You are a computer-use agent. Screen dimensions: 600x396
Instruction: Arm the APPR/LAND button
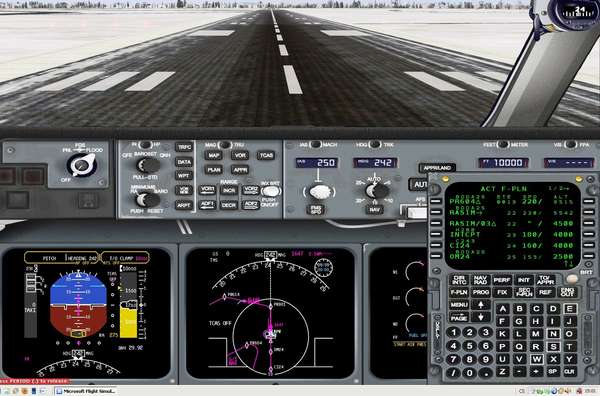point(437,168)
